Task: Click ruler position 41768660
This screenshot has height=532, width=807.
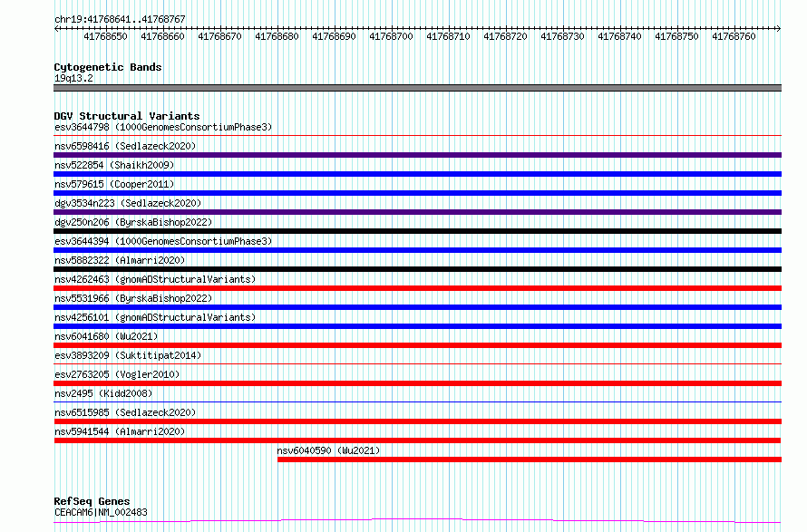Action: [162, 36]
